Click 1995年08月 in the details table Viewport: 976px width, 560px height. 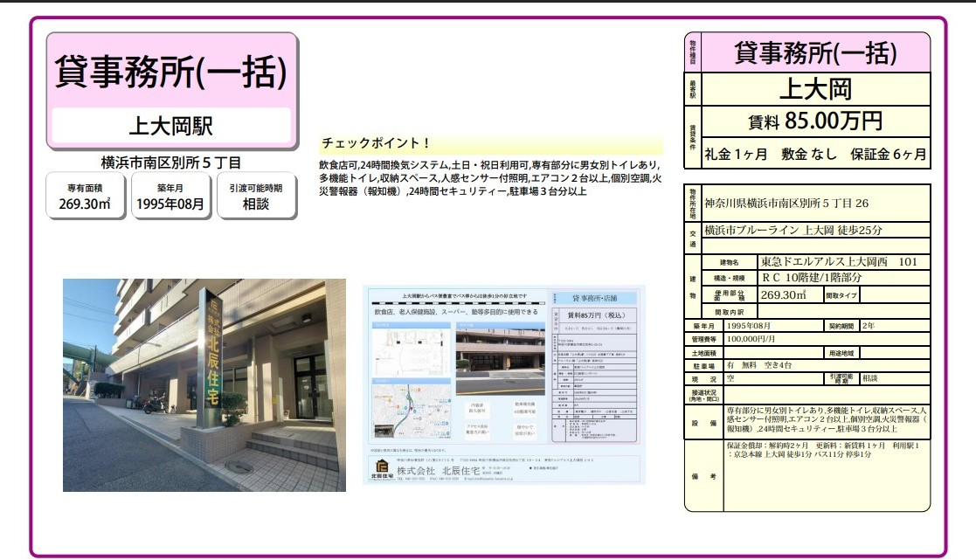point(749,325)
